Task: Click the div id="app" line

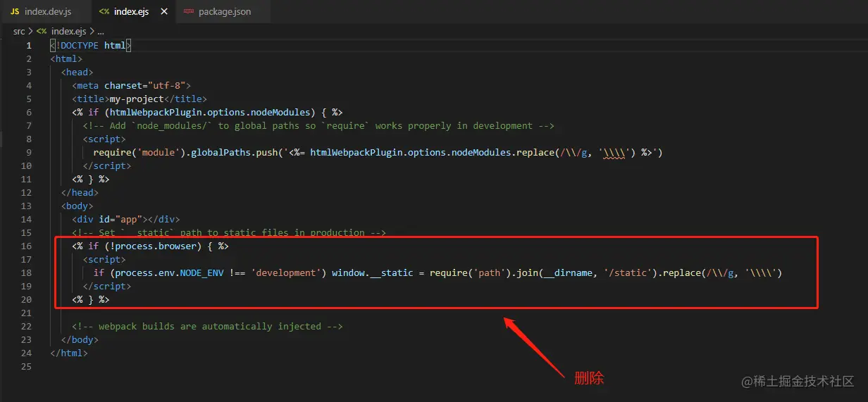Action: click(125, 220)
